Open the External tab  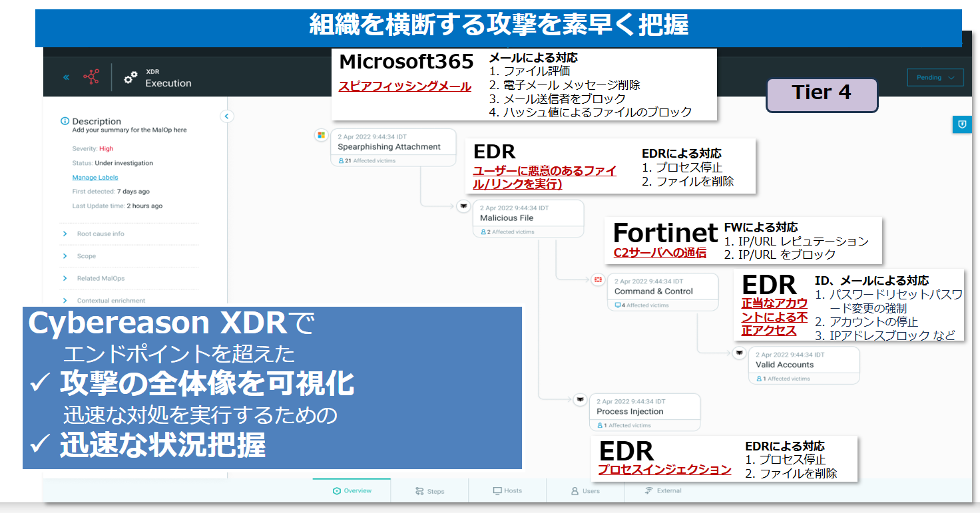(663, 491)
